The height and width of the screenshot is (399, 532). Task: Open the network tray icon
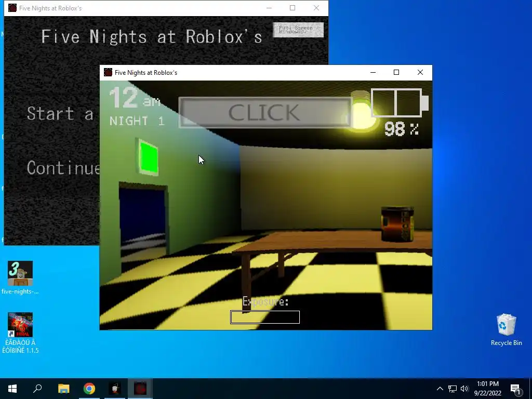pos(453,389)
